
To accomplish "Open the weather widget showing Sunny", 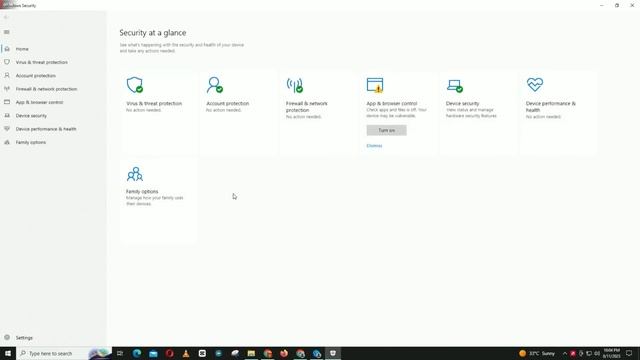I will pos(537,353).
